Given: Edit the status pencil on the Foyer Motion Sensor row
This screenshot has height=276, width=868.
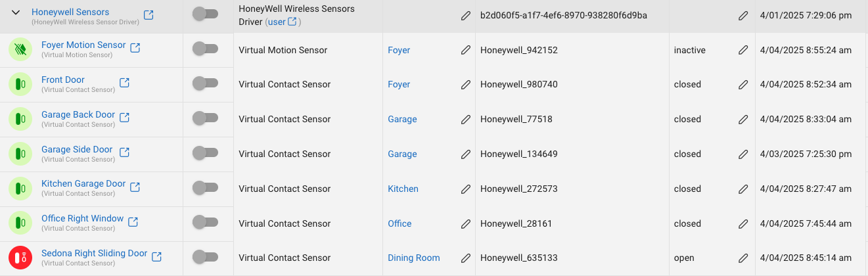Looking at the screenshot, I should point(743,50).
